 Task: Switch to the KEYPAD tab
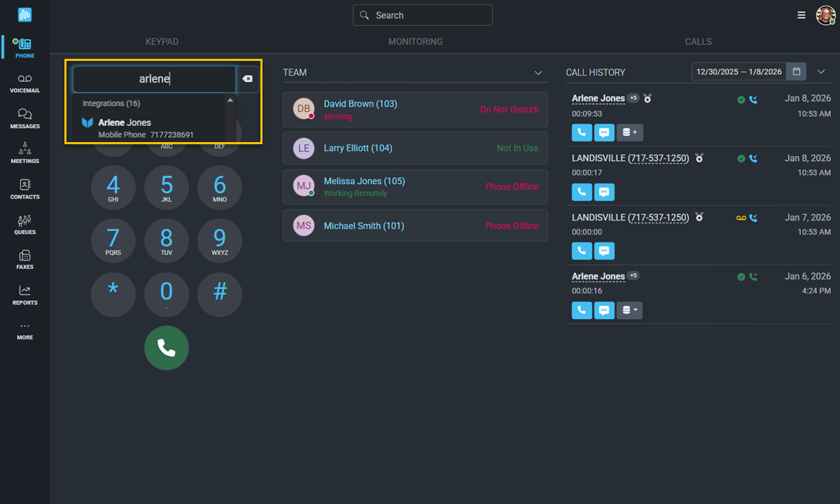162,41
